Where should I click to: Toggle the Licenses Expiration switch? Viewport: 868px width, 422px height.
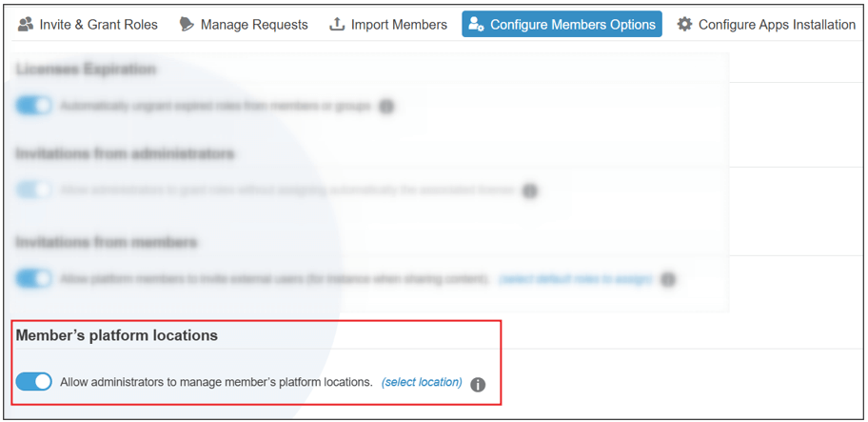33,105
